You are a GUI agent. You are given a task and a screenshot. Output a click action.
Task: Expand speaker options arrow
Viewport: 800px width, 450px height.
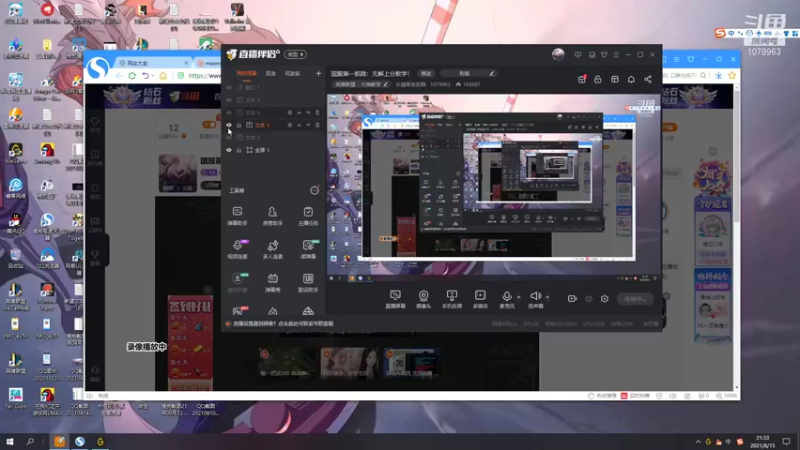[x=547, y=296]
